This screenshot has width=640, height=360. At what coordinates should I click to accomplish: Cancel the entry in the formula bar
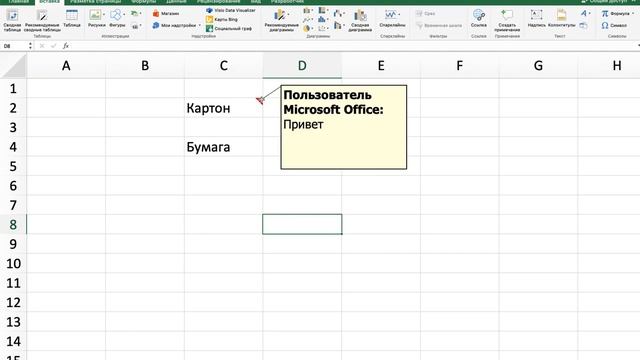click(x=42, y=46)
